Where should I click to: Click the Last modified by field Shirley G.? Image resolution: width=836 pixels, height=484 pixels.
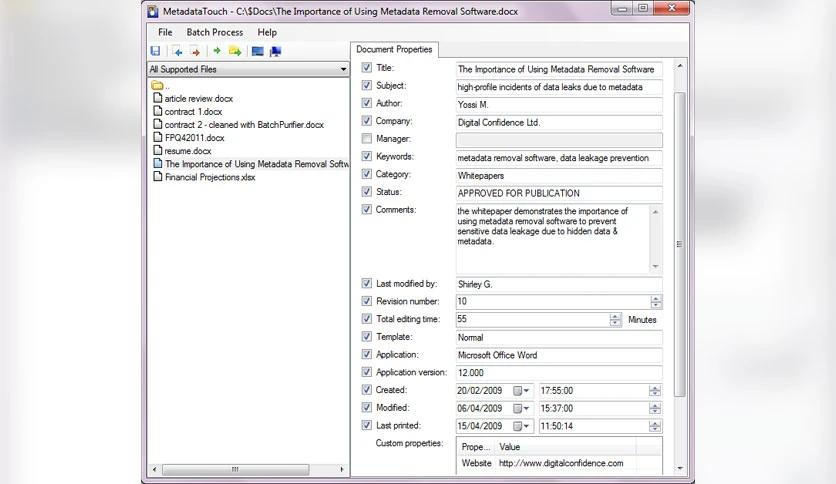[559, 284]
